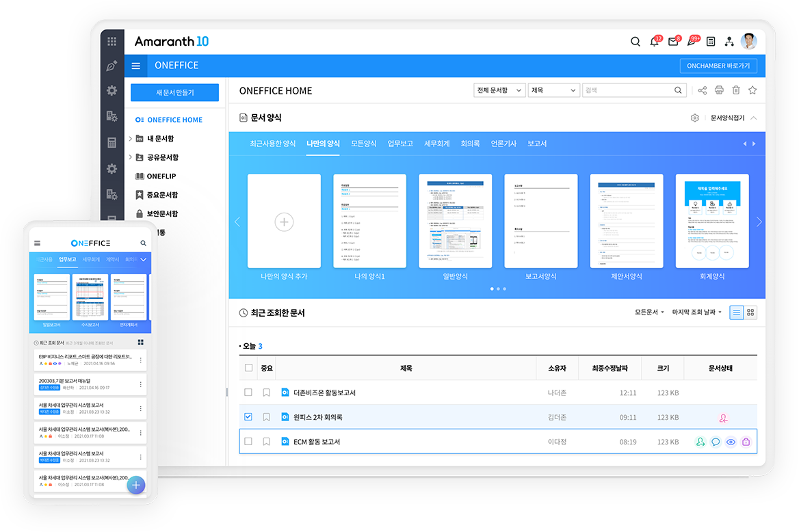Tap the mobile floating plus button

coord(136,485)
